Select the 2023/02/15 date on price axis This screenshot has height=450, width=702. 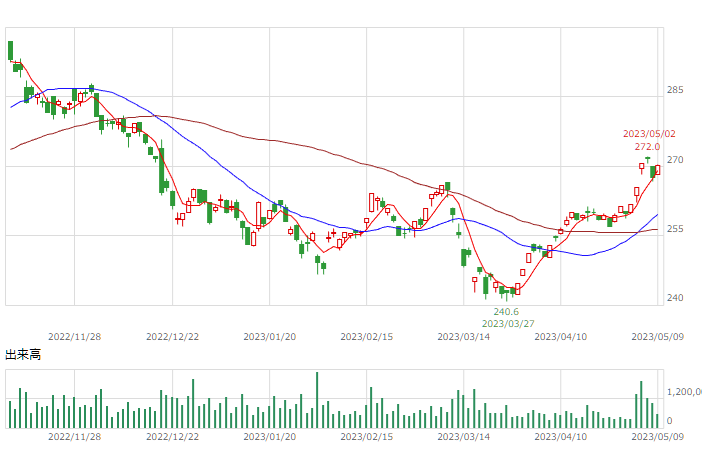(367, 337)
